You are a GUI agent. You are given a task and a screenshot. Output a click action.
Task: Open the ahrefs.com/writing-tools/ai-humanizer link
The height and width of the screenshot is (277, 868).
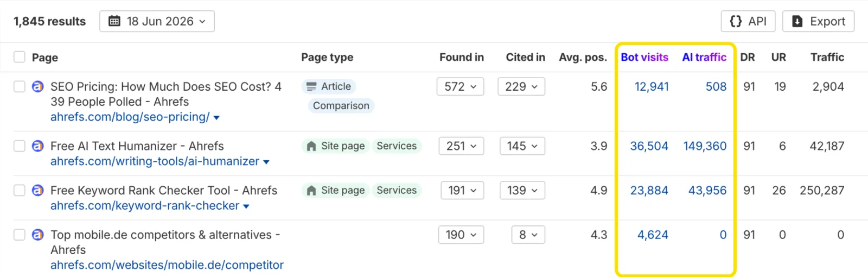pyautogui.click(x=155, y=161)
